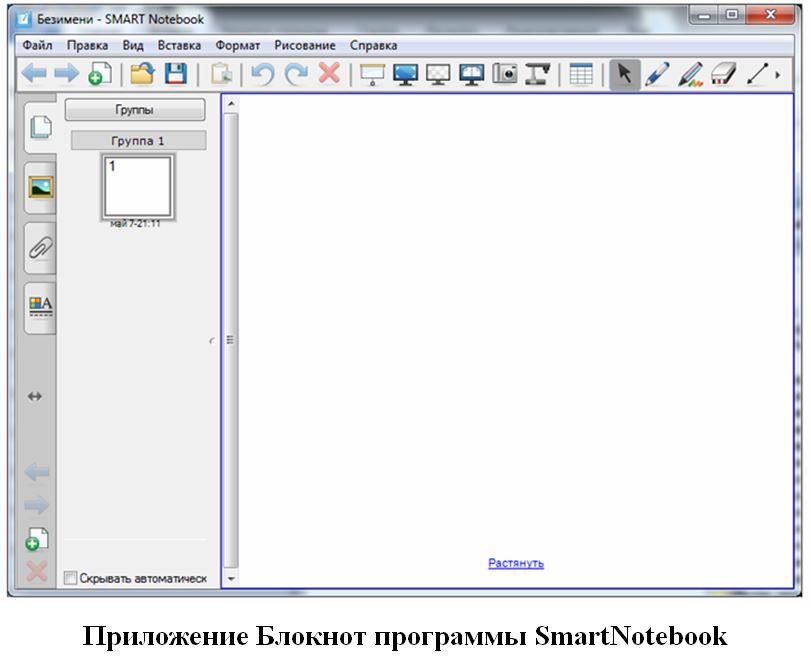This screenshot has width=811, height=661.
Task: Enable dual page display icon
Action: point(472,74)
